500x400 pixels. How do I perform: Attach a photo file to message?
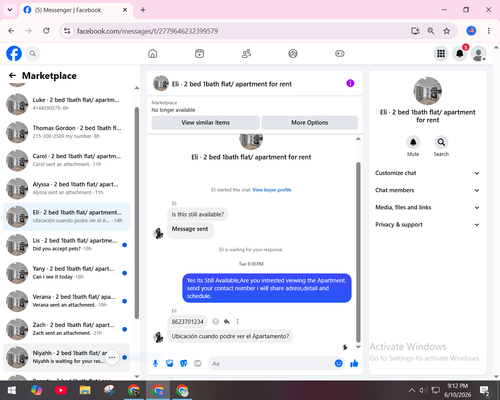170,363
